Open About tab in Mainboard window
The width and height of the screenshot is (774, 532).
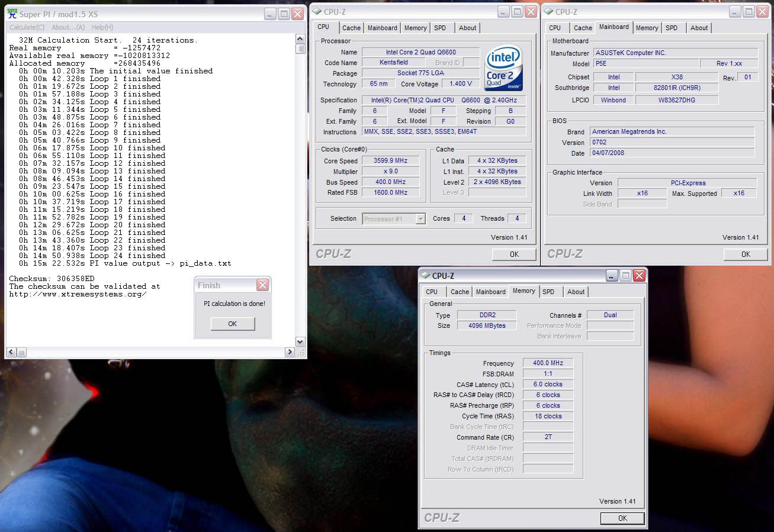699,28
